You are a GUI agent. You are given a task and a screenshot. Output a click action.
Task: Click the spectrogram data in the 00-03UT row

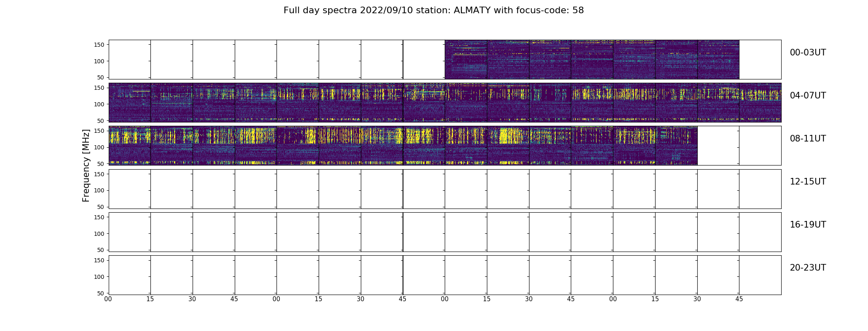(x=592, y=60)
